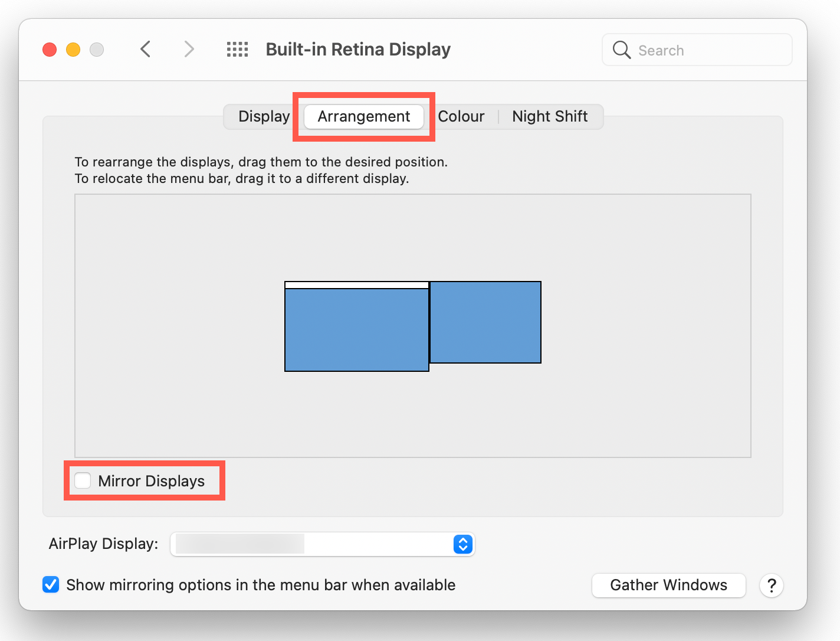The height and width of the screenshot is (641, 840).
Task: Minimize the window with the yellow button
Action: click(73, 50)
